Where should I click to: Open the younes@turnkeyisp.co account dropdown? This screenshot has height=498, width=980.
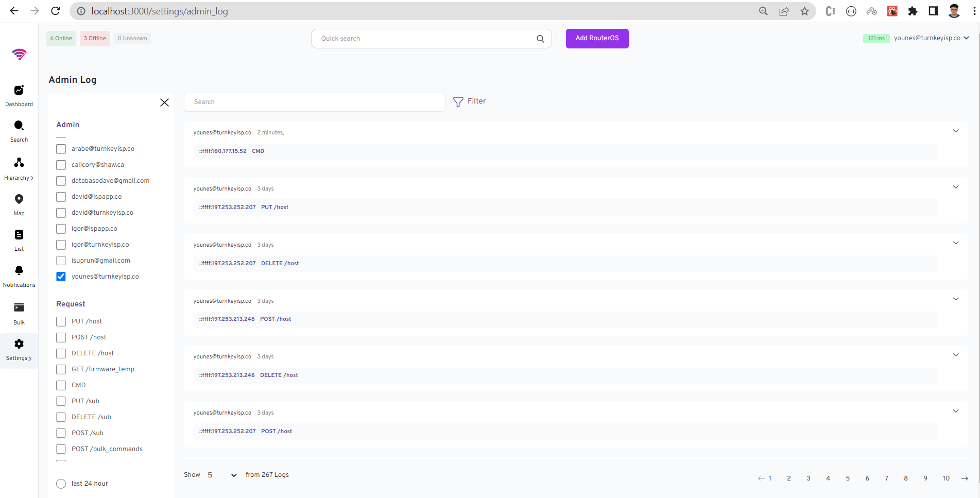[x=931, y=38]
